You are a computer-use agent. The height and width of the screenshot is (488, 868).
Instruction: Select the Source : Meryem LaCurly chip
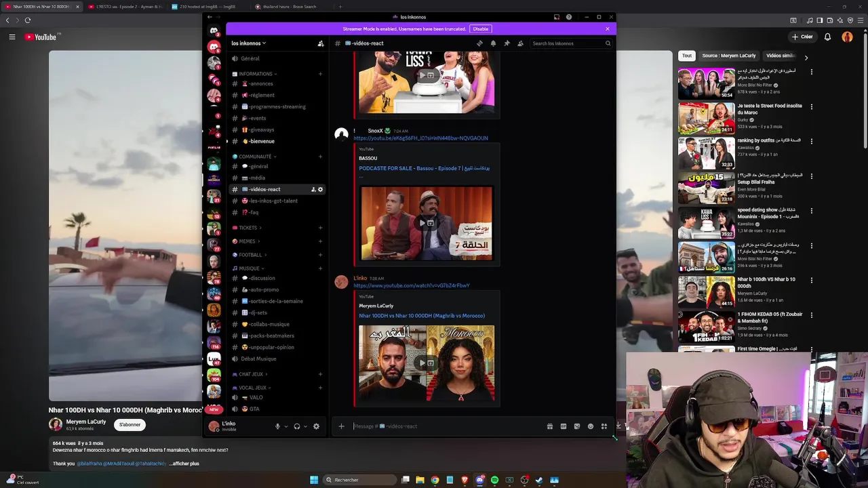point(729,56)
